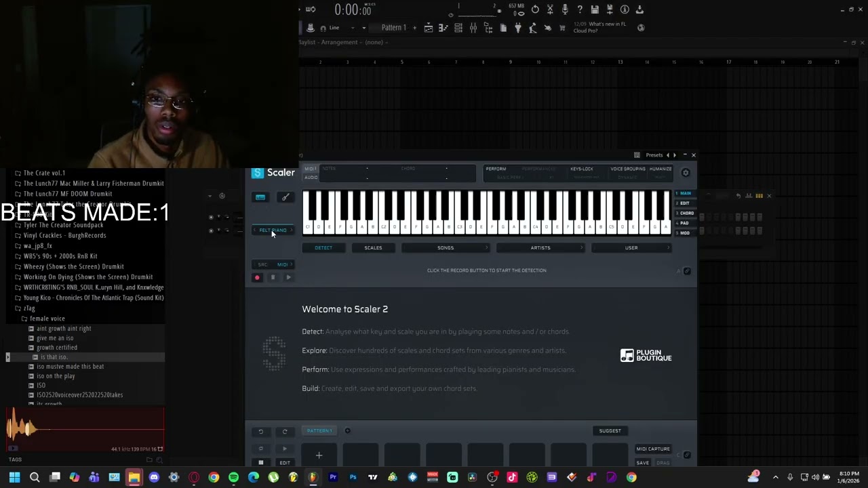Click the undo history circular arrow icon
Screen dimensions: 868x488
(x=535, y=9)
